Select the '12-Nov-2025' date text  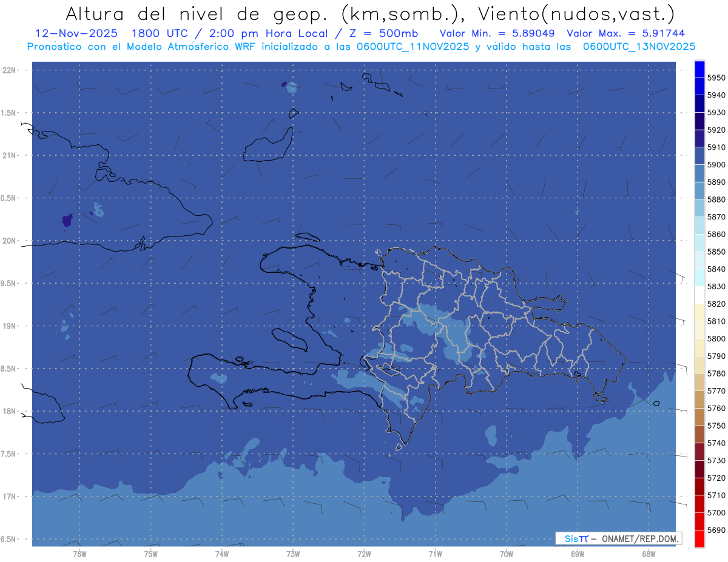75,33
